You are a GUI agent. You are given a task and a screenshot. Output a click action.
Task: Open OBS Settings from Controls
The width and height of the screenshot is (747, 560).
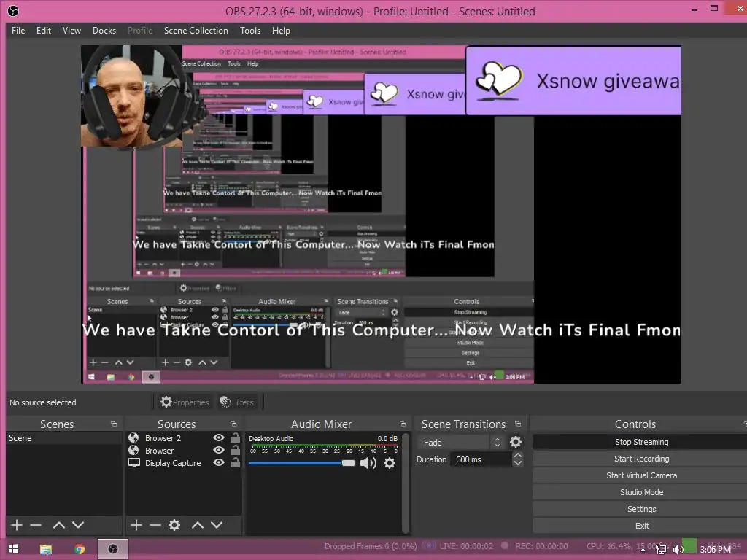click(x=641, y=509)
